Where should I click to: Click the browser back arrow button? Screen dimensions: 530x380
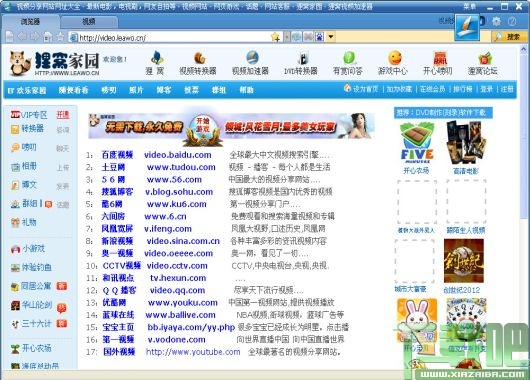tap(22, 36)
